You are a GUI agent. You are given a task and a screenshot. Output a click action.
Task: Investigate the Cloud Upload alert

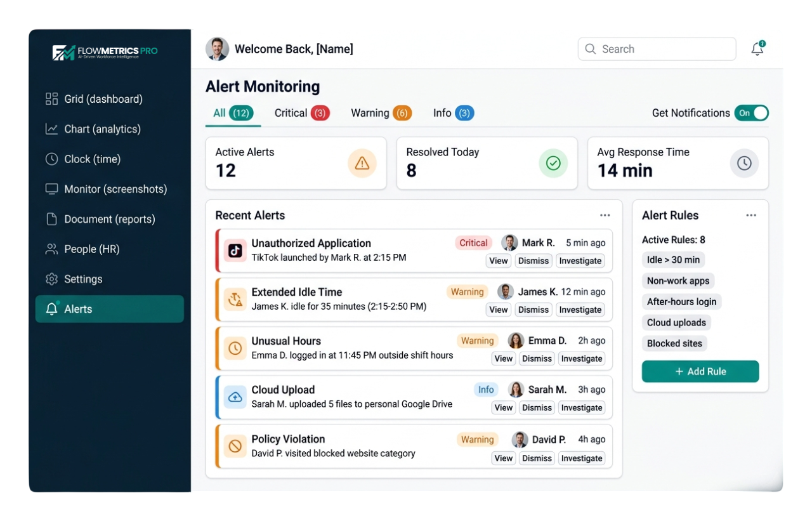tap(582, 408)
